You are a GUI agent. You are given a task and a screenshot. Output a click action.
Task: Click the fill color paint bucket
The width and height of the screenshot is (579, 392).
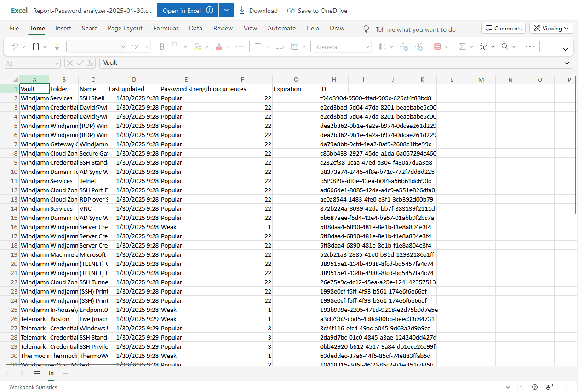coord(197,46)
